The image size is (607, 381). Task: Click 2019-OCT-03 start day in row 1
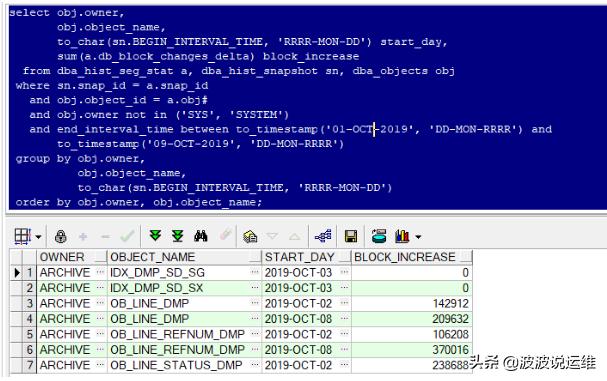point(298,273)
